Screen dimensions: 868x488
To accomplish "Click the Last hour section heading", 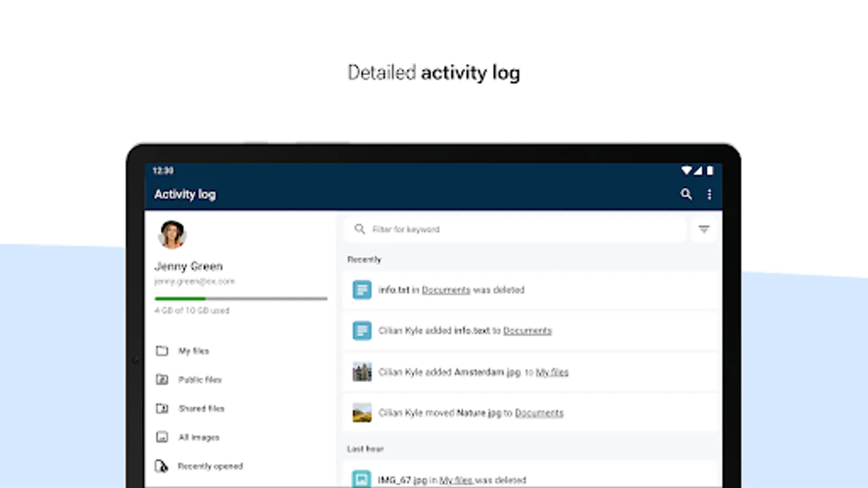I will point(366,449).
